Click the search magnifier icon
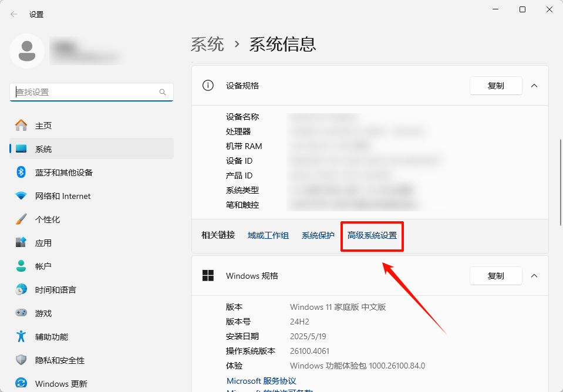 click(162, 92)
